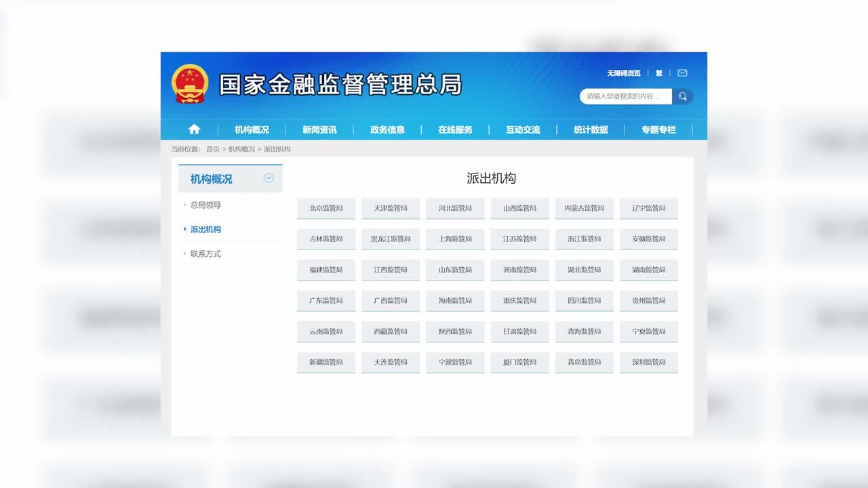The height and width of the screenshot is (488, 868).
Task: Open the 专题专栏 menu
Action: (x=658, y=129)
